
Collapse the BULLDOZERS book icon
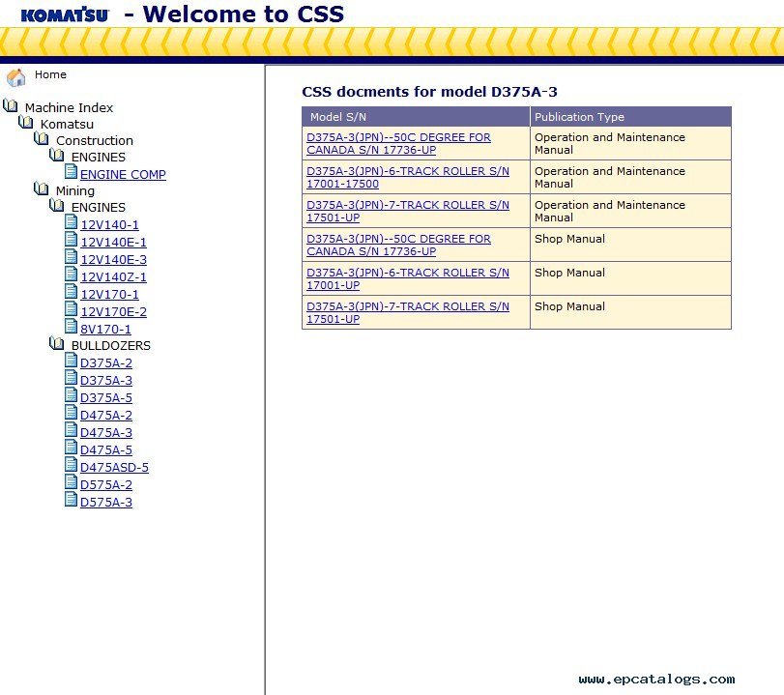[57, 343]
